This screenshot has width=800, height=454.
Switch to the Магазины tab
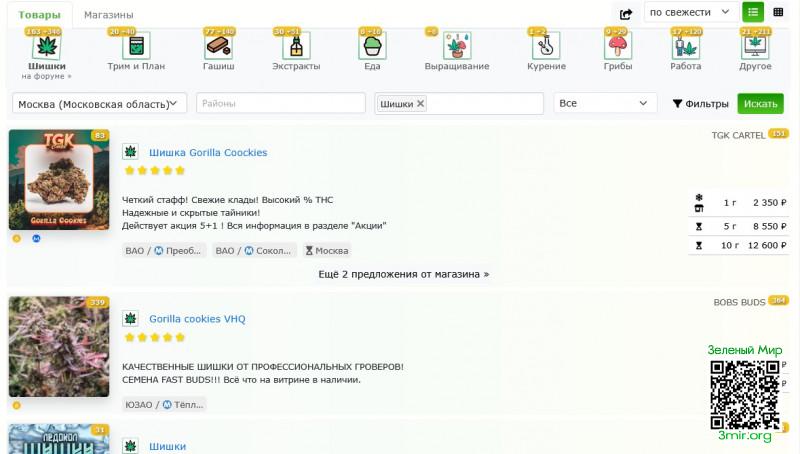tap(108, 15)
